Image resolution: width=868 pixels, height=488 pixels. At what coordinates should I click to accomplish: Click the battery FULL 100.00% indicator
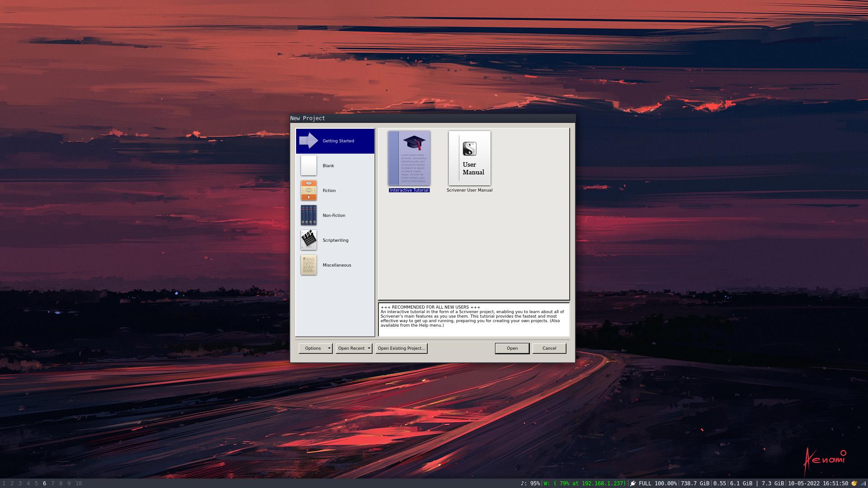click(x=654, y=483)
